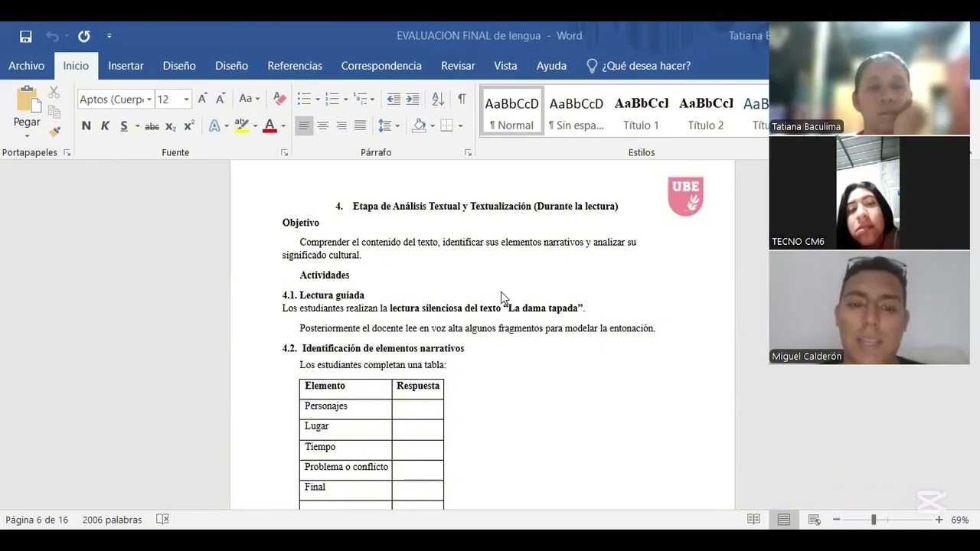Screen dimensions: 980x551
Task: Expand the font color dropdown arrow
Action: pyautogui.click(x=283, y=126)
